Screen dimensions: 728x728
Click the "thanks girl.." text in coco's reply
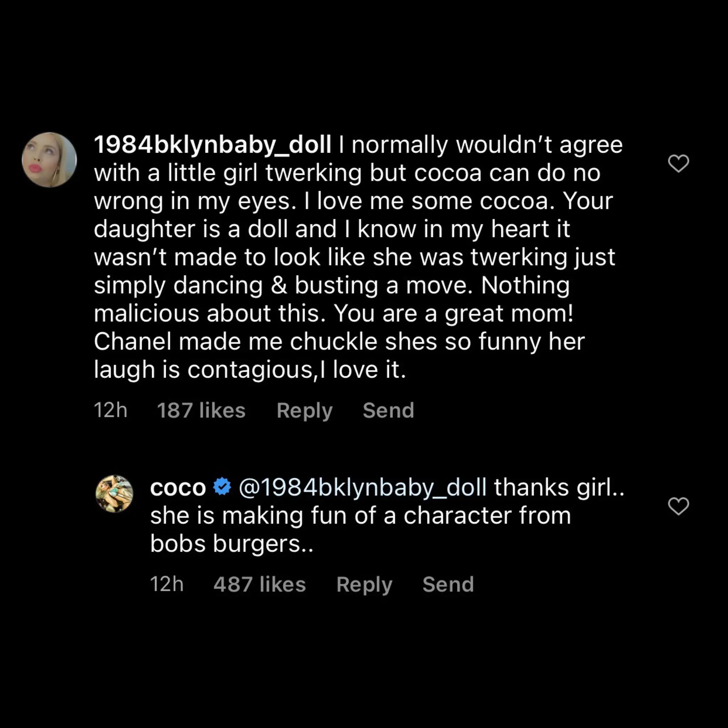[559, 488]
